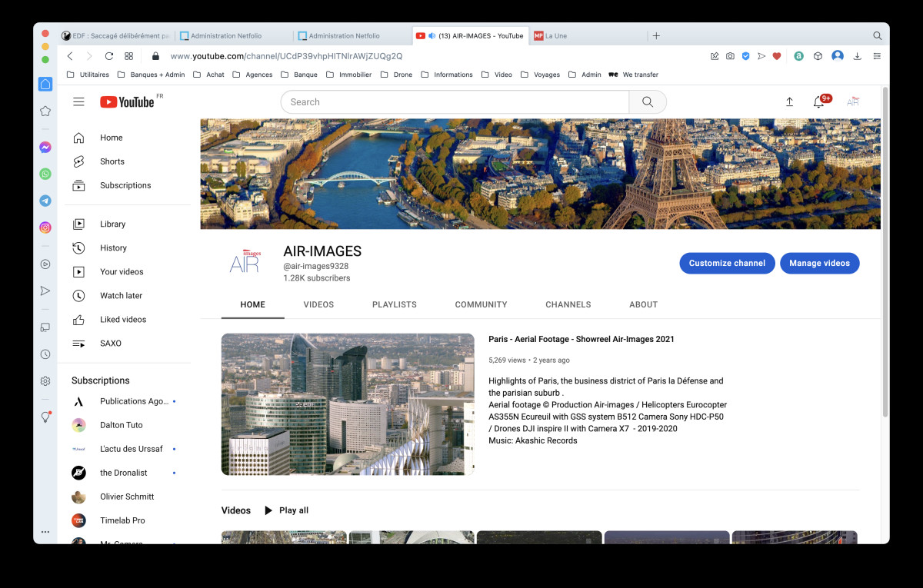Open the Paris Aerial Footage video thumbnail

(348, 404)
